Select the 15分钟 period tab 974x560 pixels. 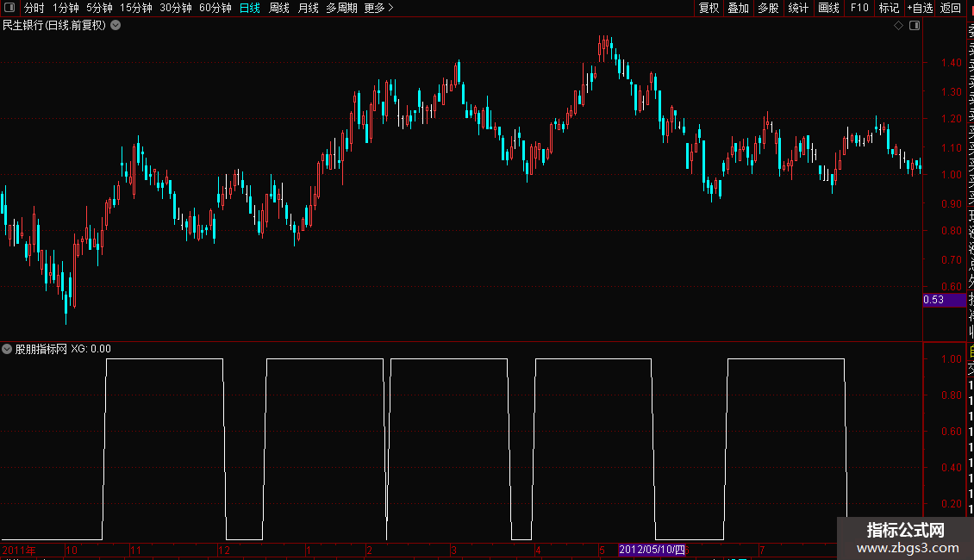[x=136, y=8]
